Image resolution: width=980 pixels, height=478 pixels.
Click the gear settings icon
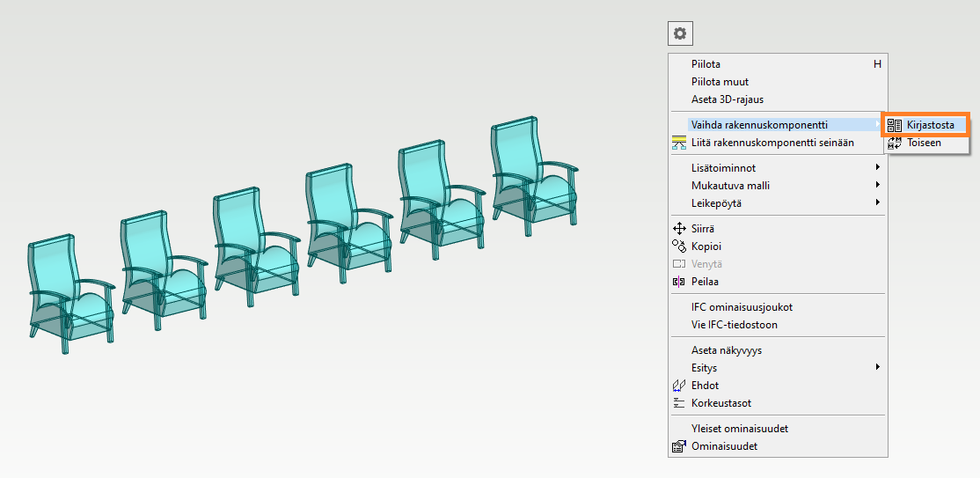click(x=679, y=34)
